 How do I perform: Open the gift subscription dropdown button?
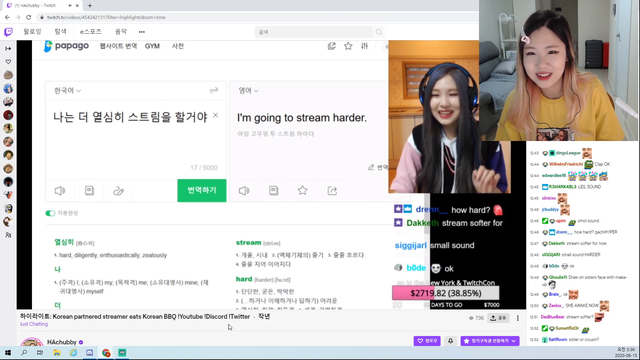[490, 341]
